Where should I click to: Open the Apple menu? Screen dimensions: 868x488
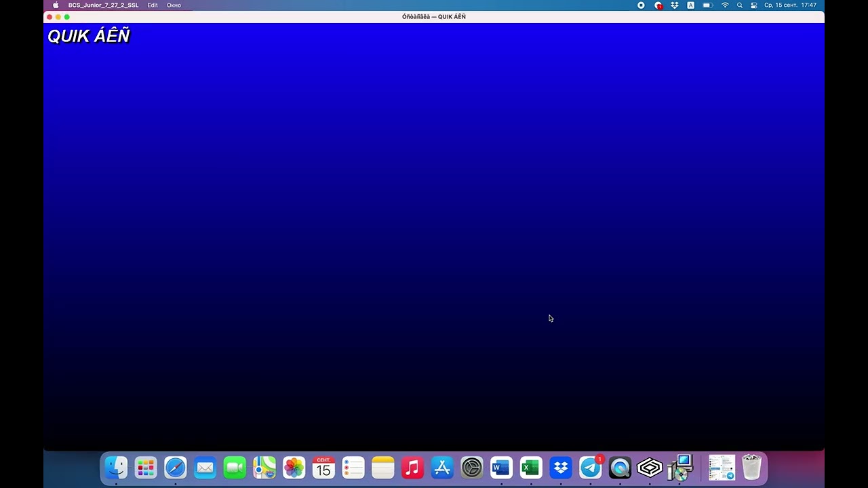[56, 5]
